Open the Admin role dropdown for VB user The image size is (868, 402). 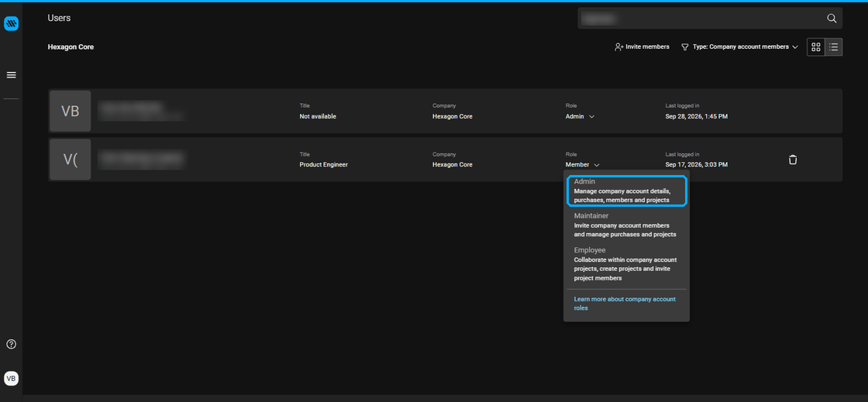click(x=580, y=117)
